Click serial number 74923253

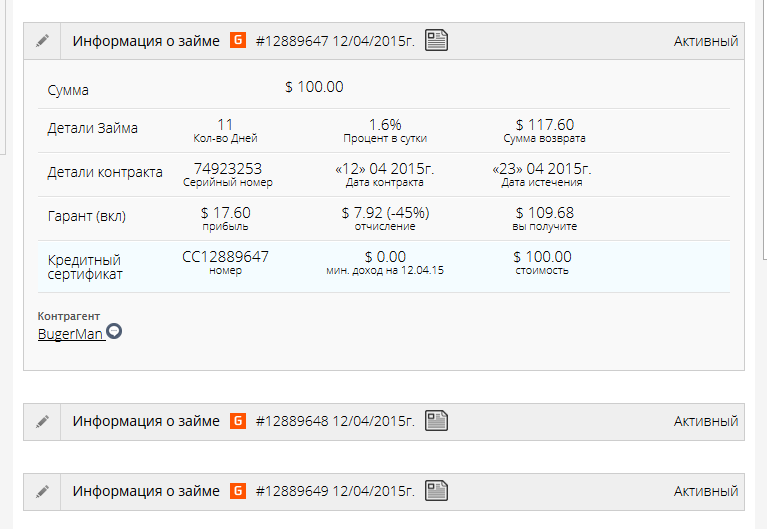[228, 169]
